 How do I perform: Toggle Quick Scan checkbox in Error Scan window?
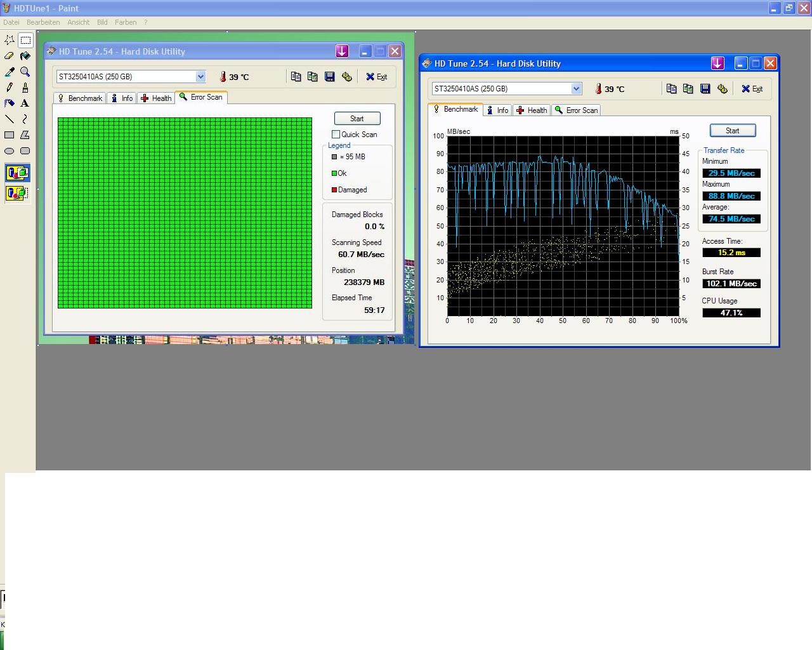pos(336,135)
